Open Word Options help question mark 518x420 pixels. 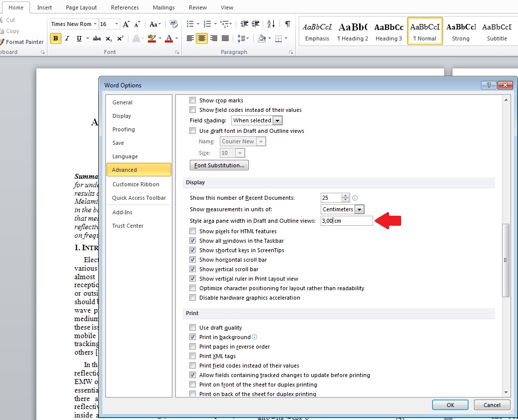(x=489, y=85)
